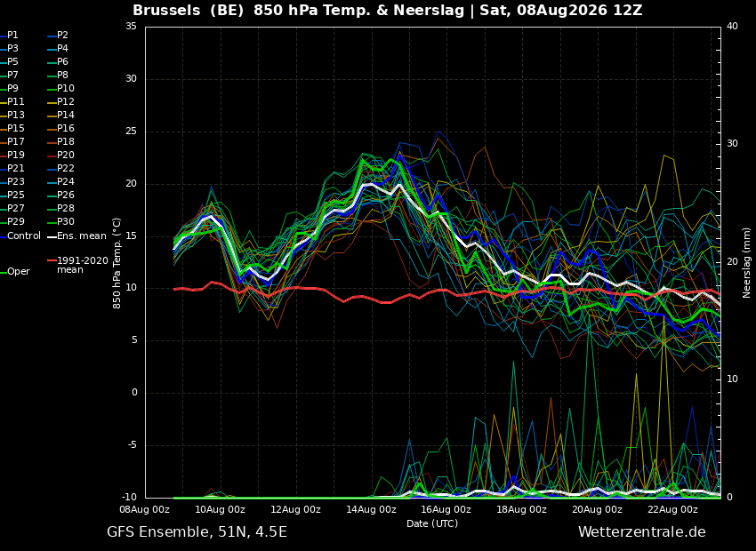756x551 pixels.
Task: Click the -5 temperature axis tick label
Action: [x=133, y=445]
